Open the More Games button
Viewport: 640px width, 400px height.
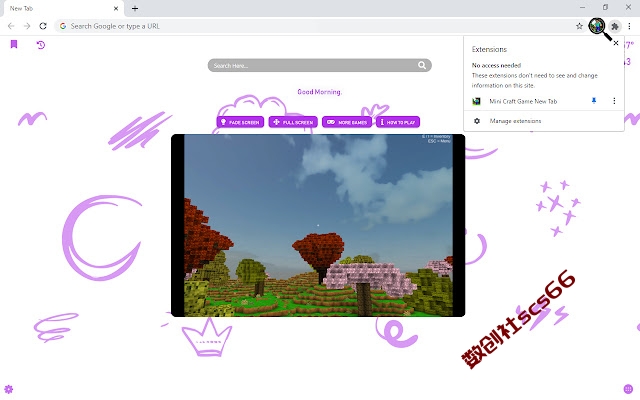pyautogui.click(x=347, y=122)
